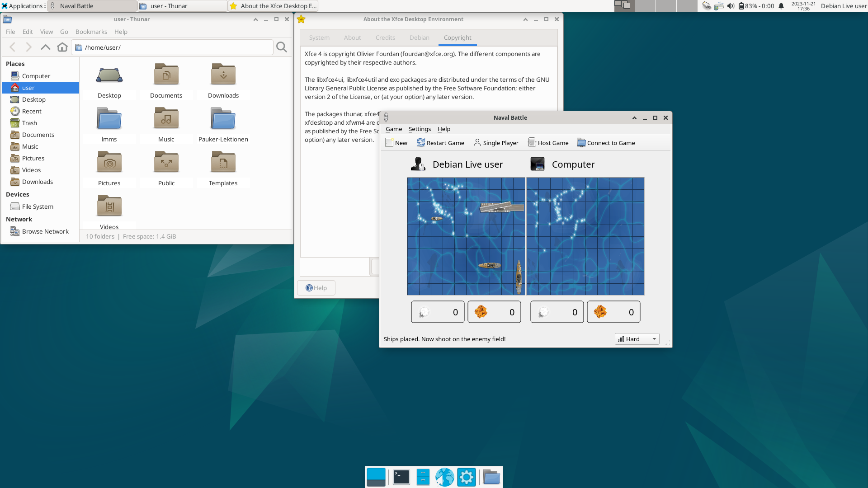Open the Hard difficulty dropdown

click(x=637, y=339)
